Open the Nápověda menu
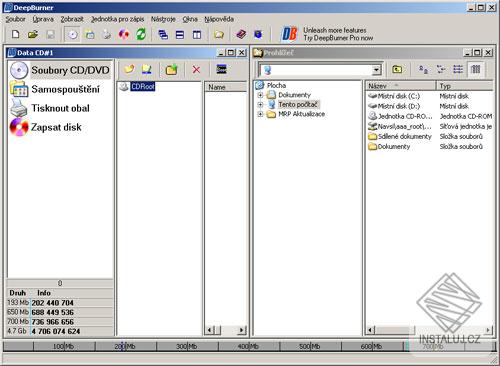Image resolution: width=500 pixels, height=366 pixels. [219, 19]
